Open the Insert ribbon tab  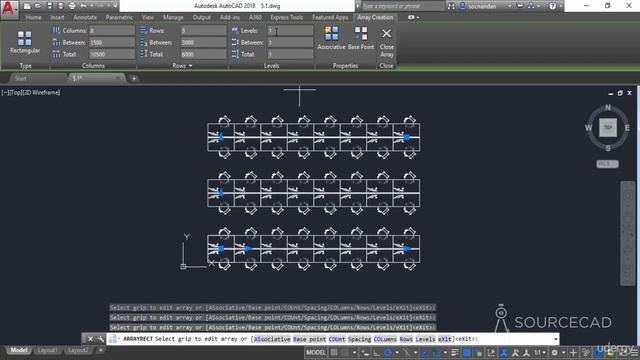57,17
